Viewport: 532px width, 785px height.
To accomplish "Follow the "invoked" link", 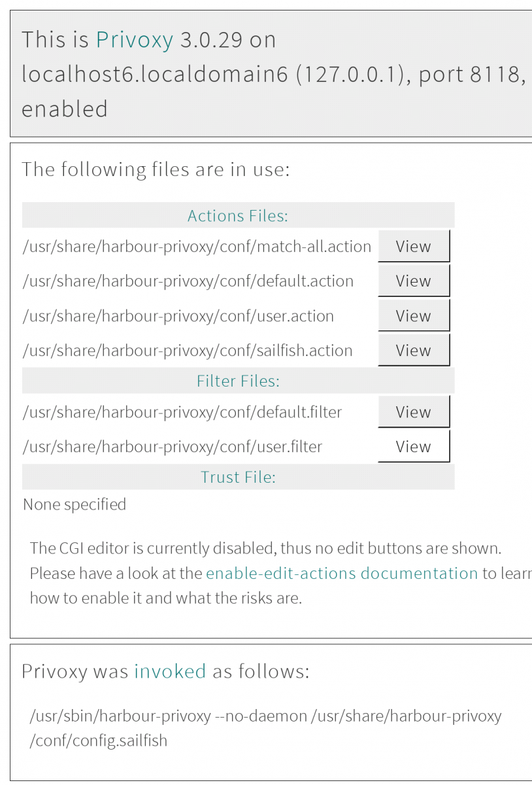I will coord(170,671).
